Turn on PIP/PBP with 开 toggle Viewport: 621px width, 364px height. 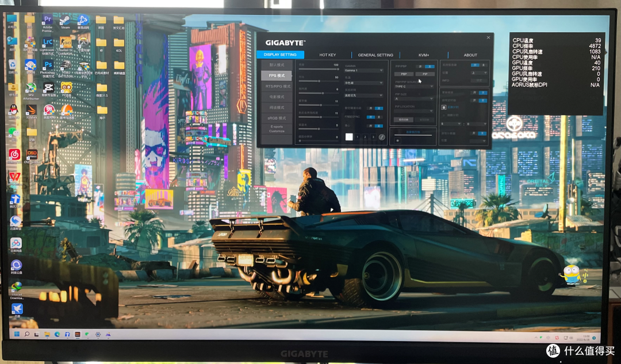pyautogui.click(x=420, y=67)
